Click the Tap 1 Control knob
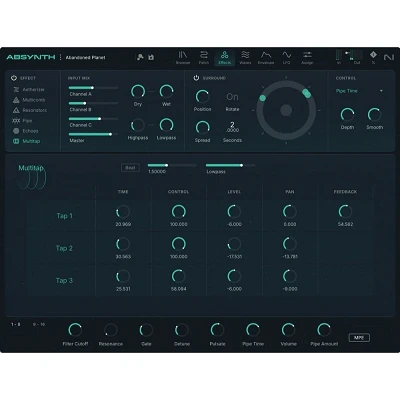Image resolution: width=400 pixels, height=400 pixels. [x=179, y=212]
